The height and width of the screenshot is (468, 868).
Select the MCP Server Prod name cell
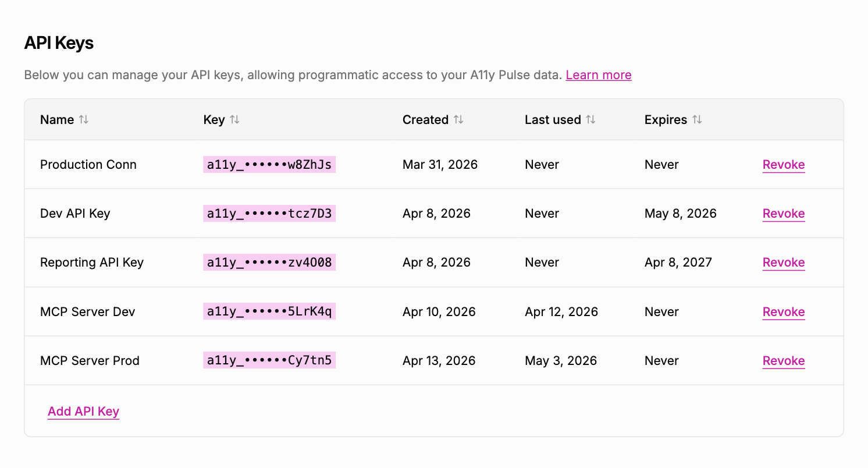click(90, 361)
